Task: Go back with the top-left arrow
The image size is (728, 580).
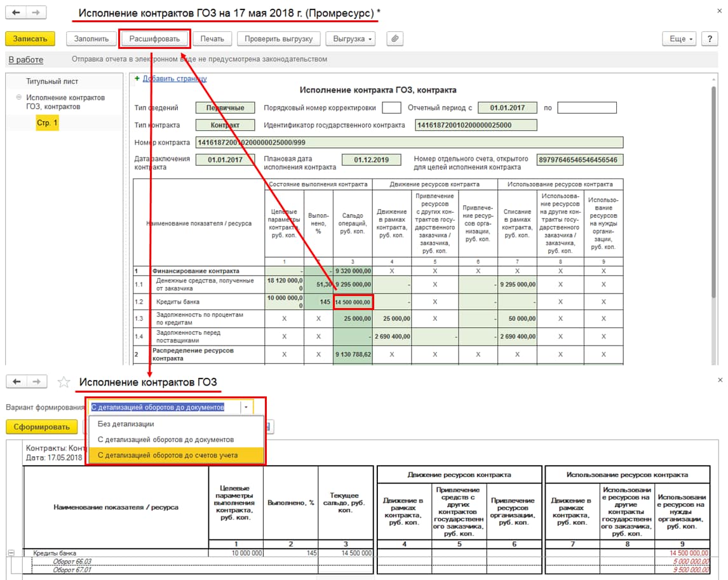Action: tap(16, 13)
